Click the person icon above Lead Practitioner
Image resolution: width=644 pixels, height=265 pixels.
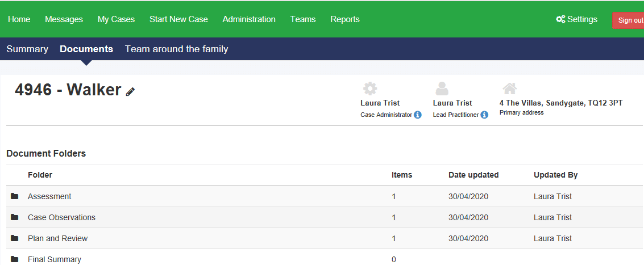point(442,89)
